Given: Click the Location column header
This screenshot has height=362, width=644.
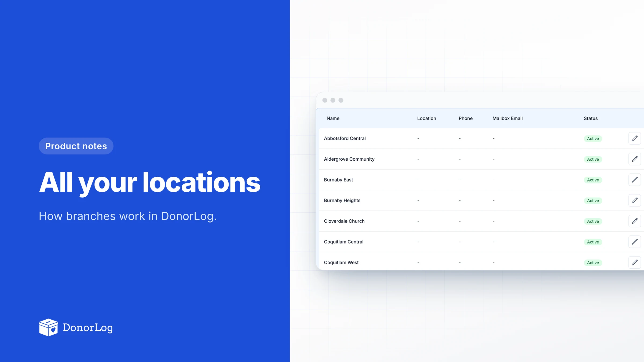Looking at the screenshot, I should point(426,118).
